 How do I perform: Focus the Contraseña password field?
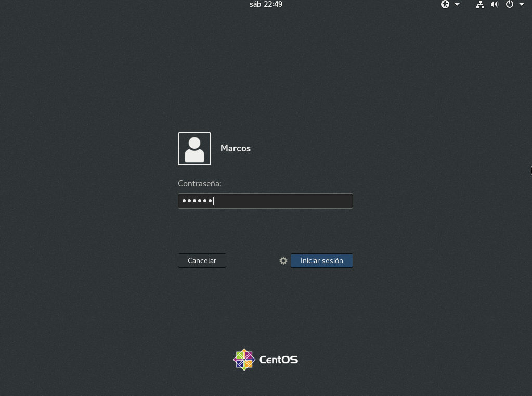coord(265,201)
